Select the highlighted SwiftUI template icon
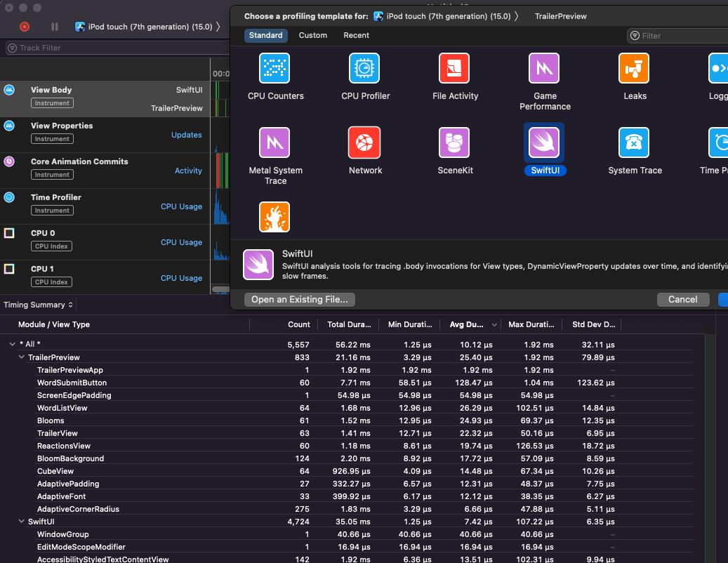The image size is (728, 563). click(x=544, y=143)
